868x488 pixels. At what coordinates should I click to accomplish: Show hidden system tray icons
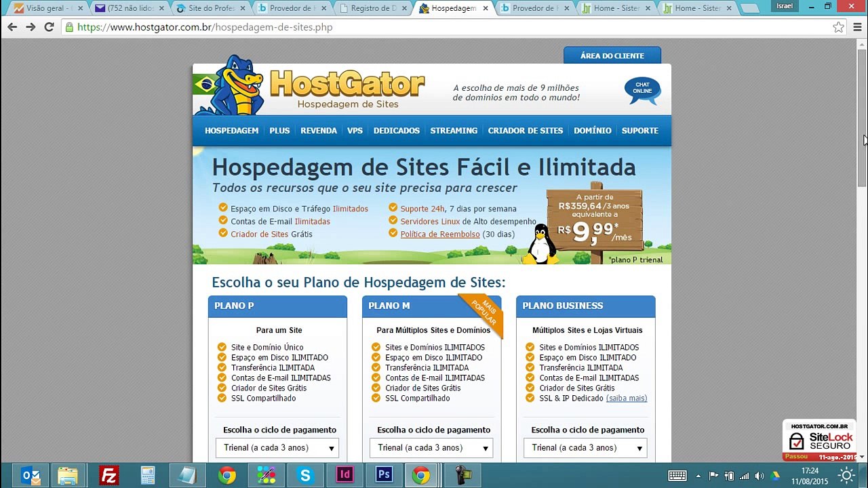tap(698, 476)
